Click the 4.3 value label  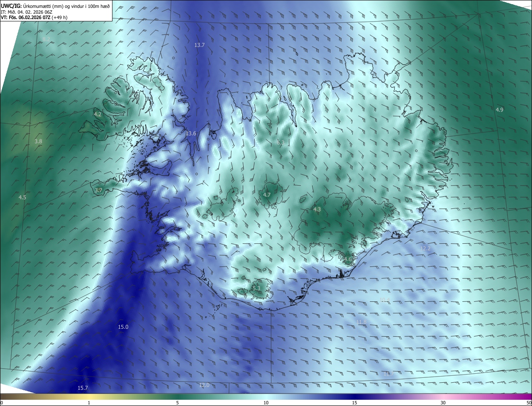pos(317,210)
